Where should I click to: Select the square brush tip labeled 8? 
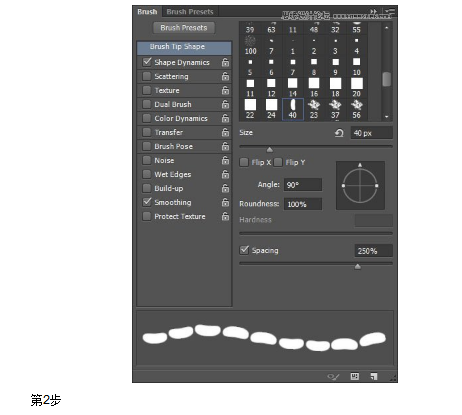(x=314, y=67)
